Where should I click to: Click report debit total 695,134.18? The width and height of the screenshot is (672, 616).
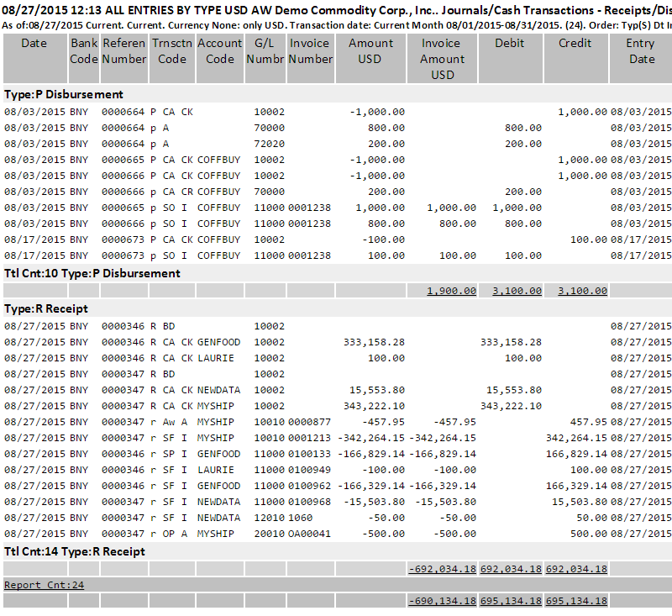(x=512, y=601)
